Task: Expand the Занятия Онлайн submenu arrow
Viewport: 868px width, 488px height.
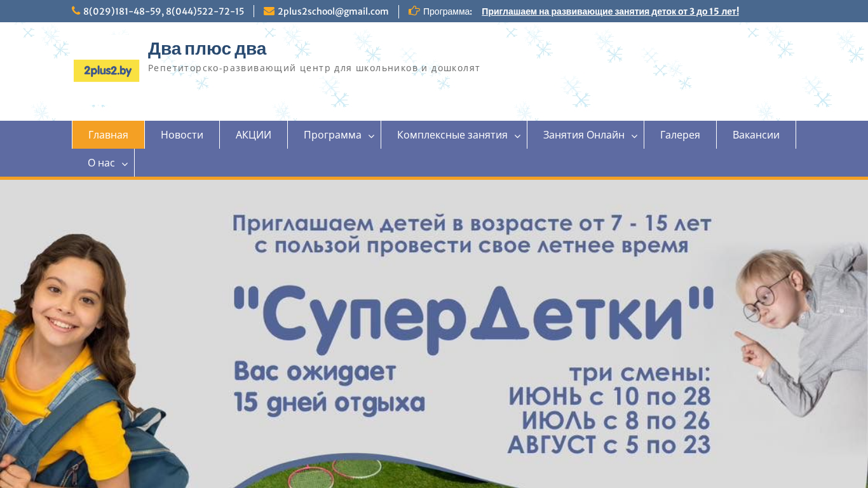Action: point(634,136)
